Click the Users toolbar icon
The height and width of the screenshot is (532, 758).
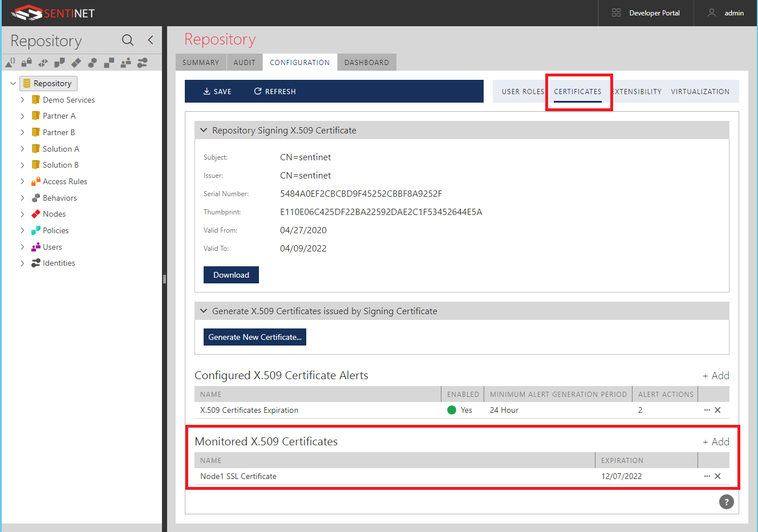(x=125, y=62)
